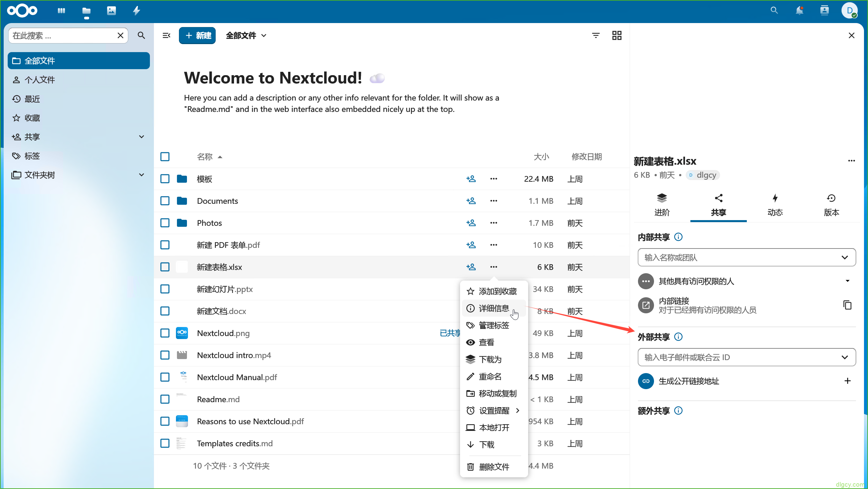Click the 新建 button

(197, 35)
